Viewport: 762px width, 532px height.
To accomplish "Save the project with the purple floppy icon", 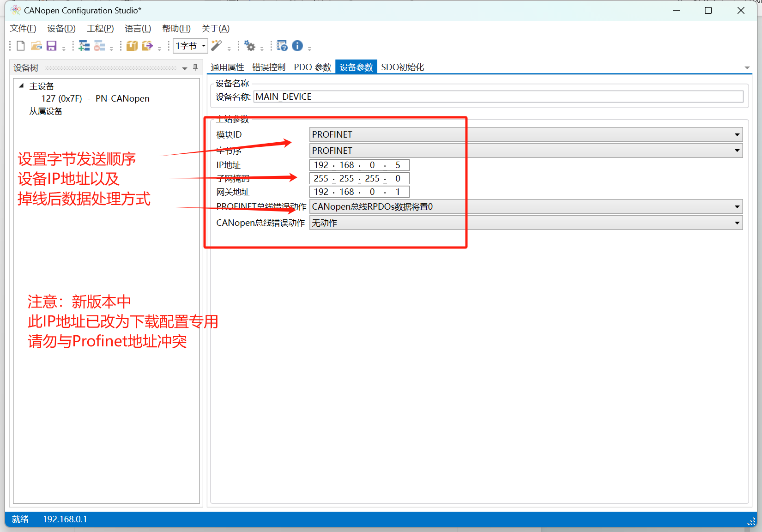I will pyautogui.click(x=51, y=46).
